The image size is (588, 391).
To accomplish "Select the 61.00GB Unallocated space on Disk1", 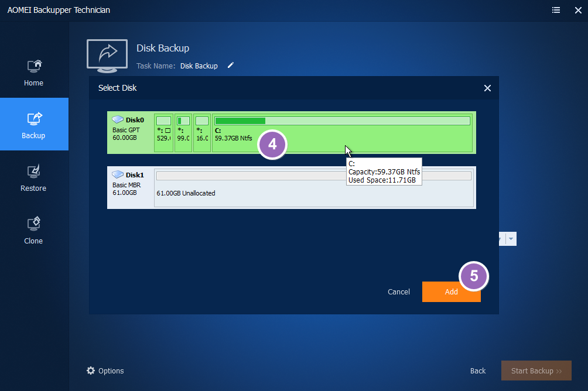I will (314, 187).
